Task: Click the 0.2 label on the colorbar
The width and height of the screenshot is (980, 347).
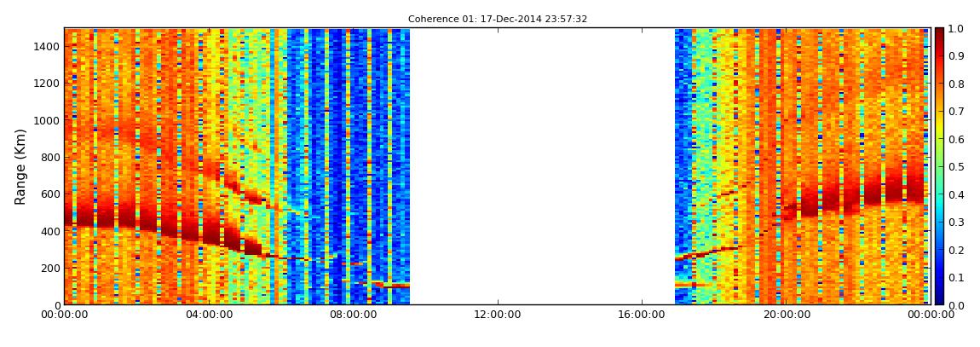Action: pyautogui.click(x=957, y=250)
